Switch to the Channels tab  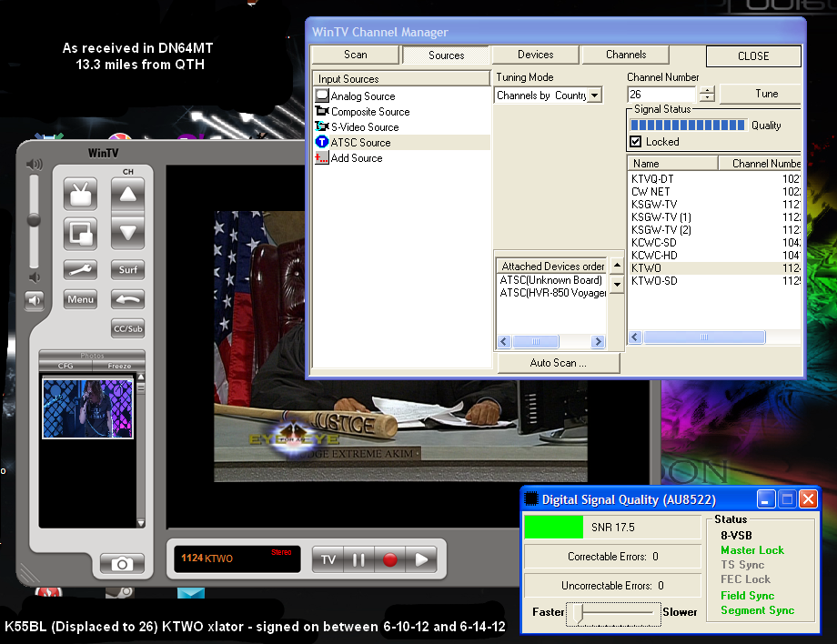626,55
